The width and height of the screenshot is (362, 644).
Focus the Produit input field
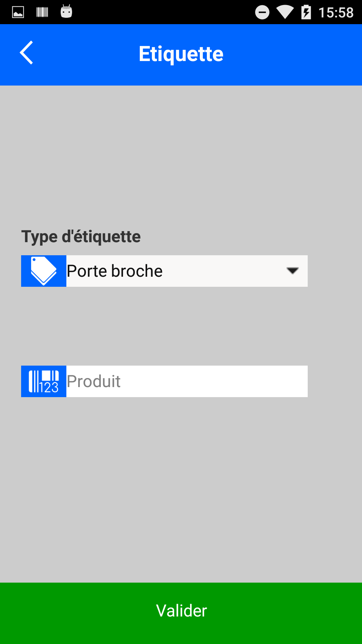186,381
